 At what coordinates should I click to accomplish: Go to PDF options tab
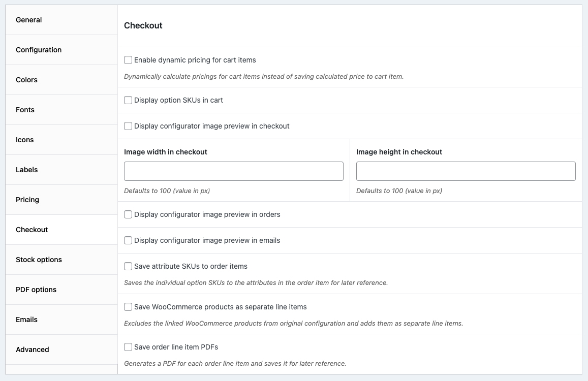36,290
